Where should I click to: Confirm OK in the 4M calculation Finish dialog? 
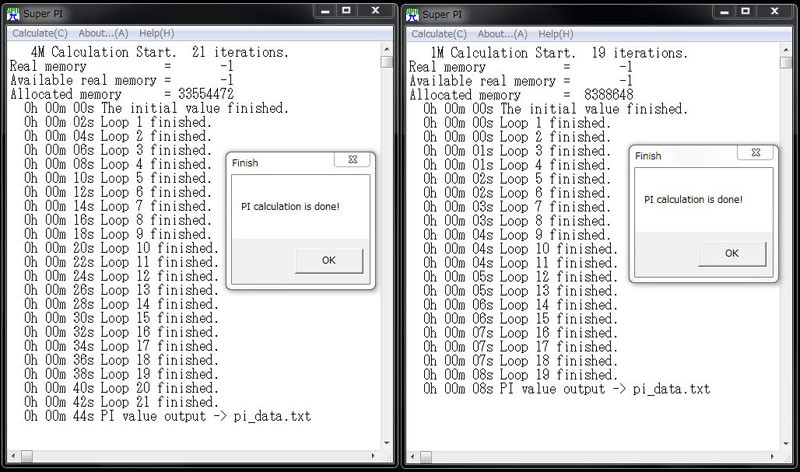(x=329, y=260)
